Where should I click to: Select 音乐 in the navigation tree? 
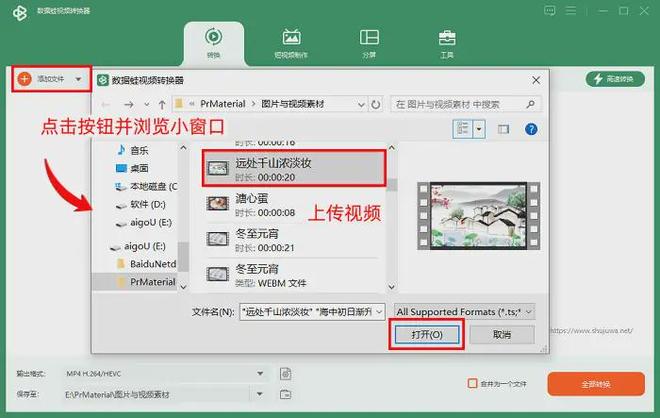pyautogui.click(x=135, y=150)
